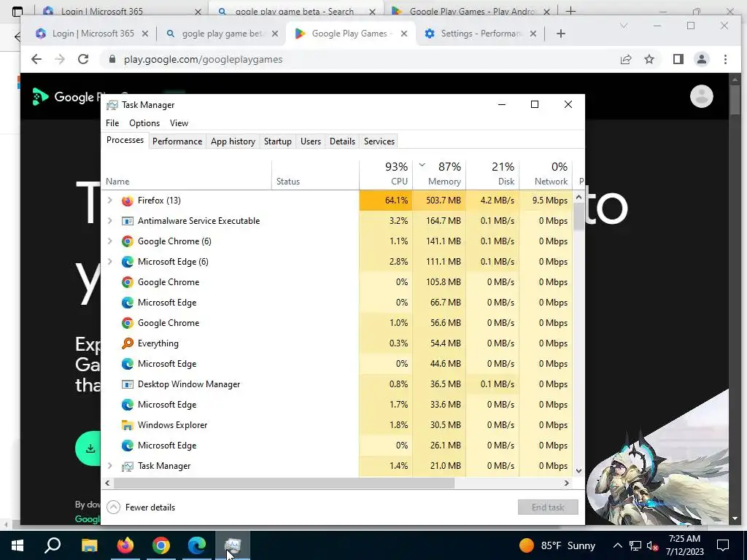Sort processes by Memory column
The height and width of the screenshot is (560, 747).
(439, 174)
